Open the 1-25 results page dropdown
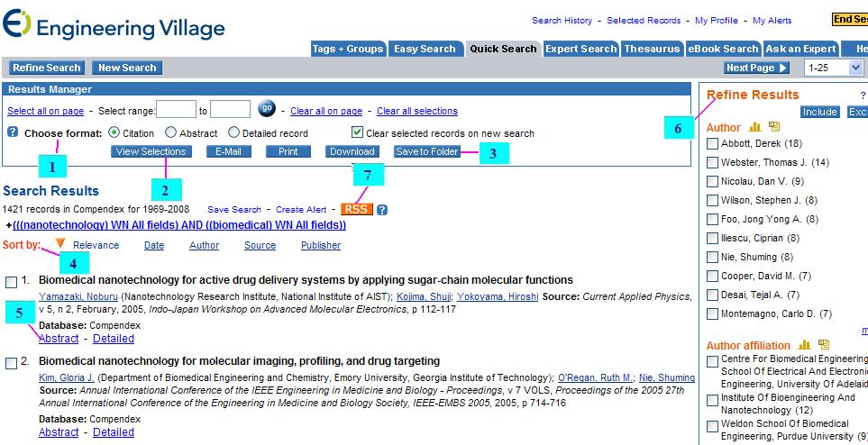 tap(833, 68)
